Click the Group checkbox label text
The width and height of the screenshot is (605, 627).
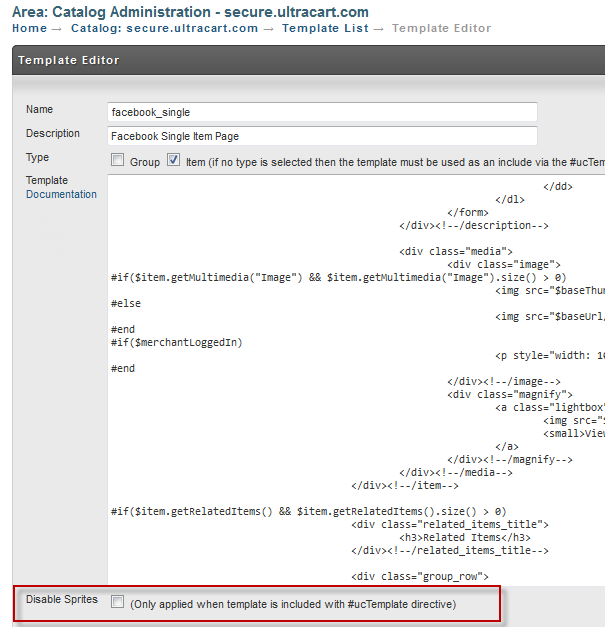145,162
